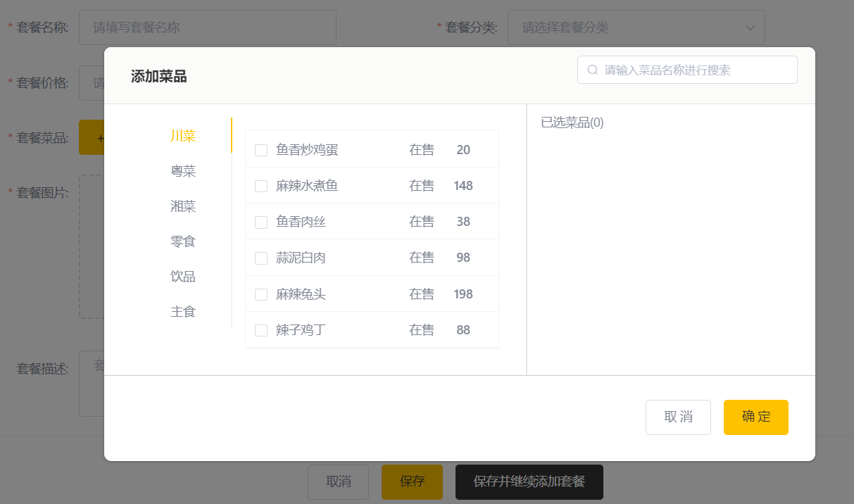
Task: Click the 添加菜品 dialog title
Action: [x=159, y=77]
